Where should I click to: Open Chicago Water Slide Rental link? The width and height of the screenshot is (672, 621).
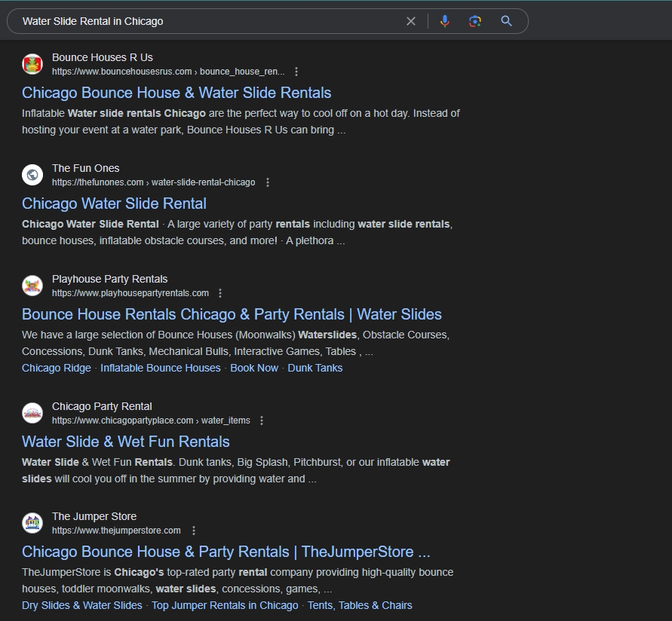click(x=114, y=203)
